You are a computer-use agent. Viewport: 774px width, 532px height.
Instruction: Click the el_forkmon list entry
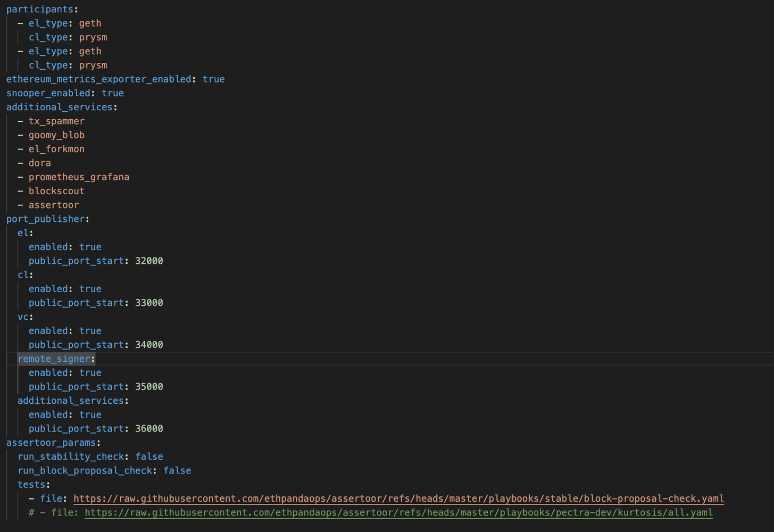56,149
